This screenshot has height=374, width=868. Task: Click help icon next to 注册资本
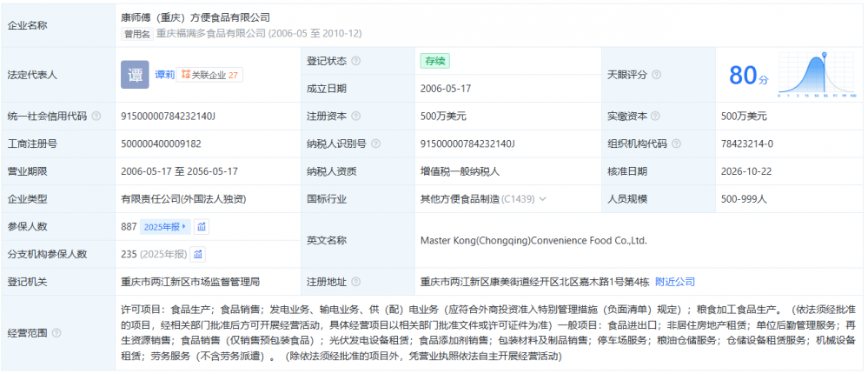click(x=356, y=117)
